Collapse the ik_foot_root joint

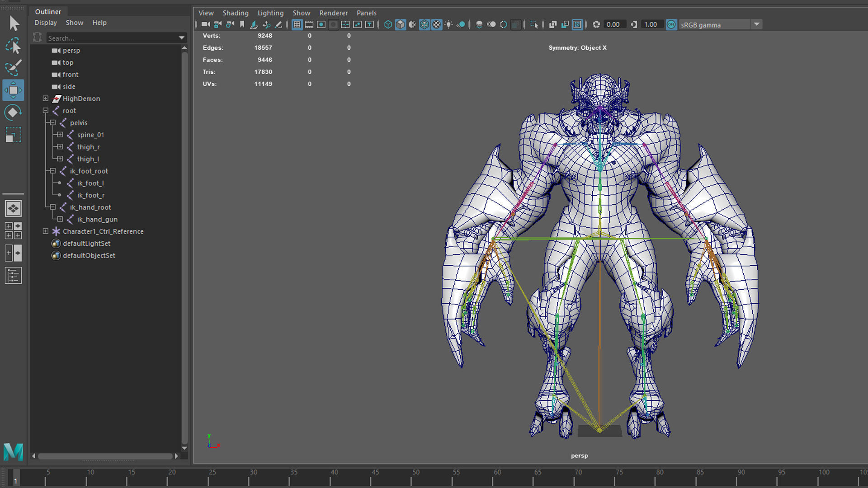[x=53, y=171]
